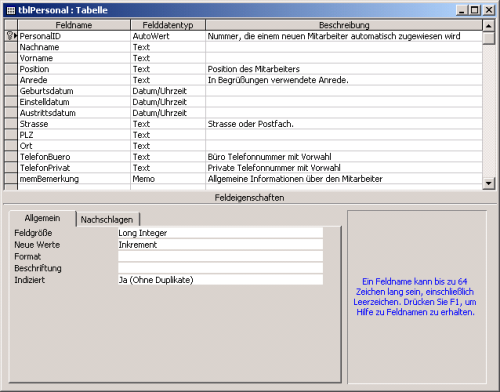The height and width of the screenshot is (392, 500).
Task: Click the data type cell for TelefonBuero
Action: pyautogui.click(x=168, y=157)
